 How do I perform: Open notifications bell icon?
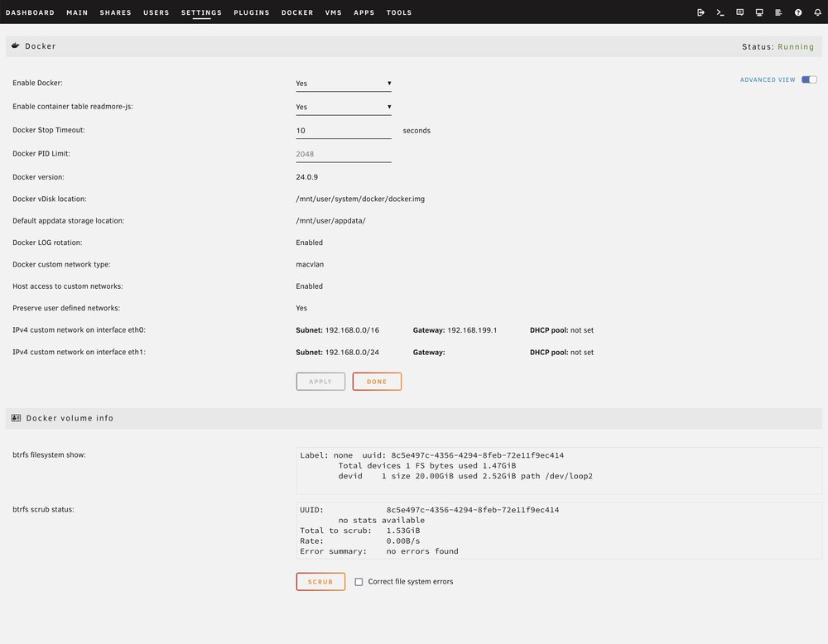tap(817, 12)
